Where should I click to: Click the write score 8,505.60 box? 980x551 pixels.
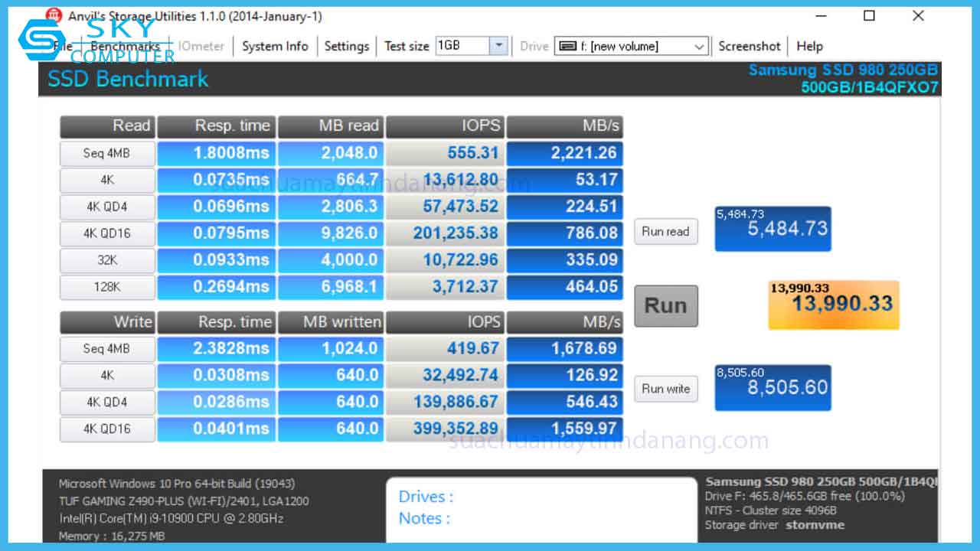[773, 387]
